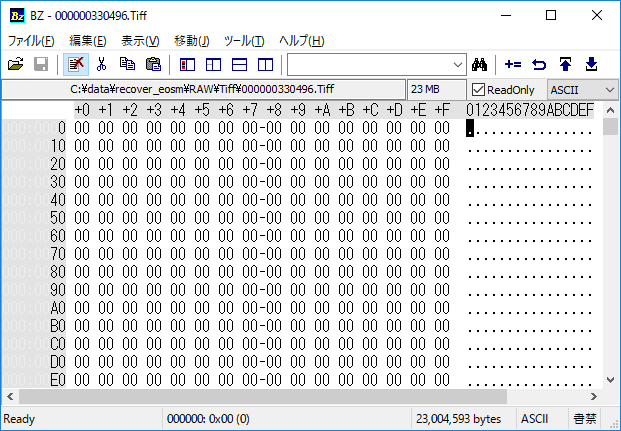Show the bitmap view pane icon

(x=187, y=65)
